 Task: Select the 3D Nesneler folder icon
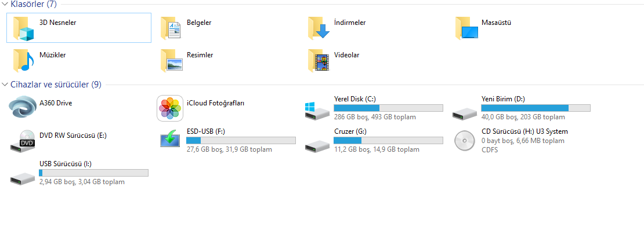[x=23, y=29]
